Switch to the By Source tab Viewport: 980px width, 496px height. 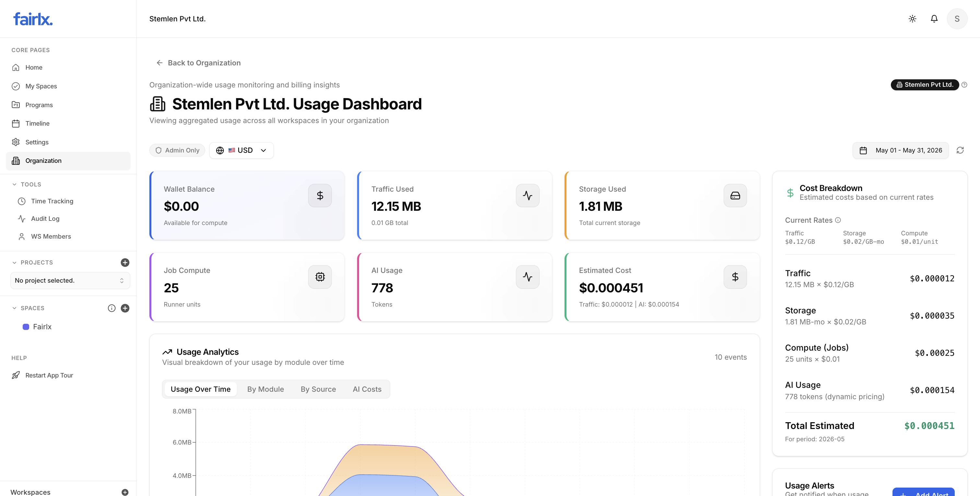pos(318,389)
